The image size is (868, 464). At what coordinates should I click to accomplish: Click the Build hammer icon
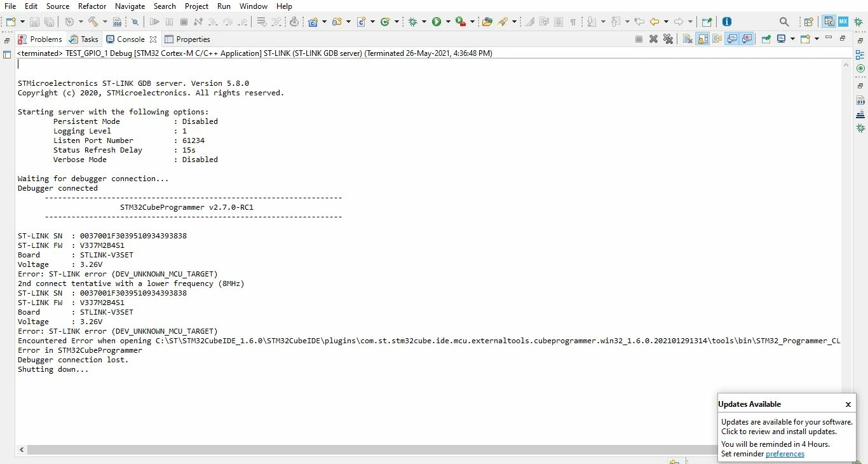[x=93, y=22]
